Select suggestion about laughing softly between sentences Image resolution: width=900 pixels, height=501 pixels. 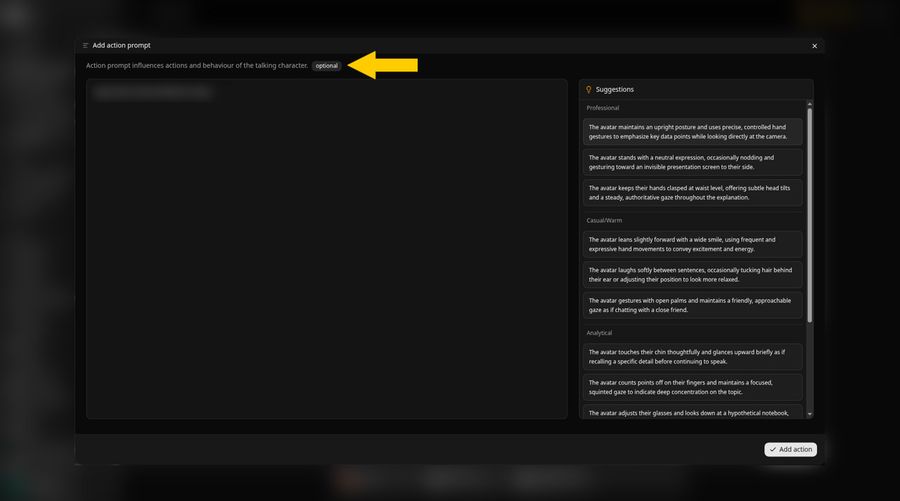coord(693,275)
